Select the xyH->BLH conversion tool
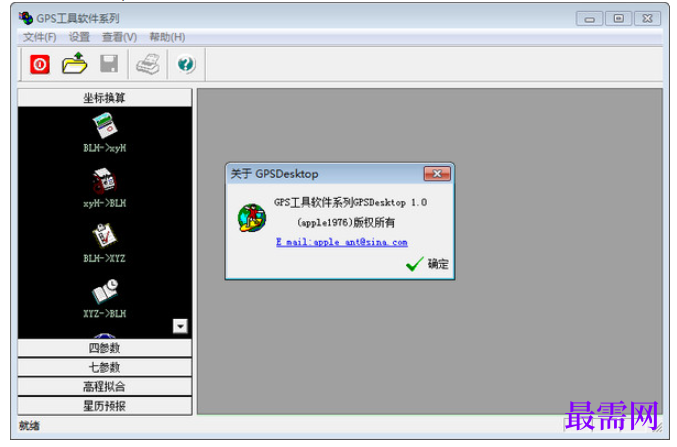Viewport: 677px width, 447px height. tap(104, 188)
